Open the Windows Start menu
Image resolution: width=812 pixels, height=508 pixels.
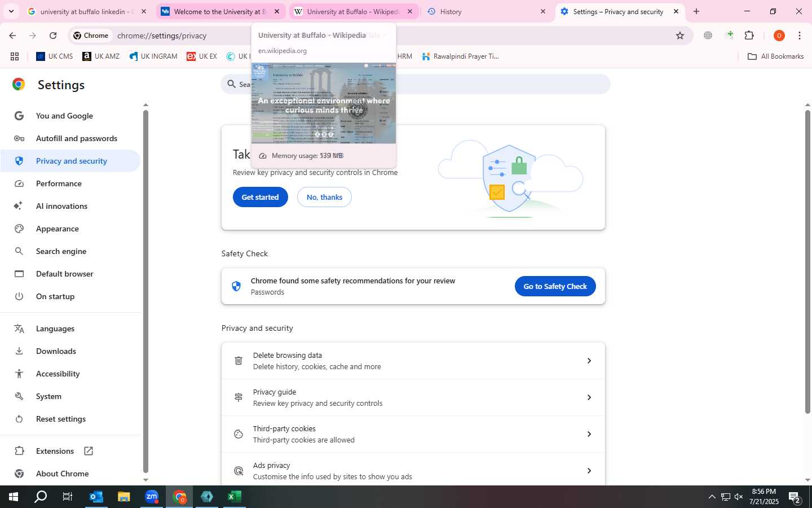pyautogui.click(x=13, y=497)
